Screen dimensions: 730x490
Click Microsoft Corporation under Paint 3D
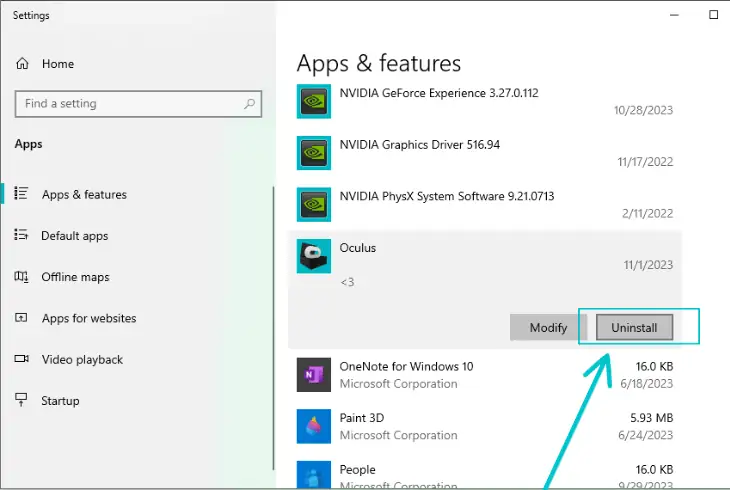[399, 436]
